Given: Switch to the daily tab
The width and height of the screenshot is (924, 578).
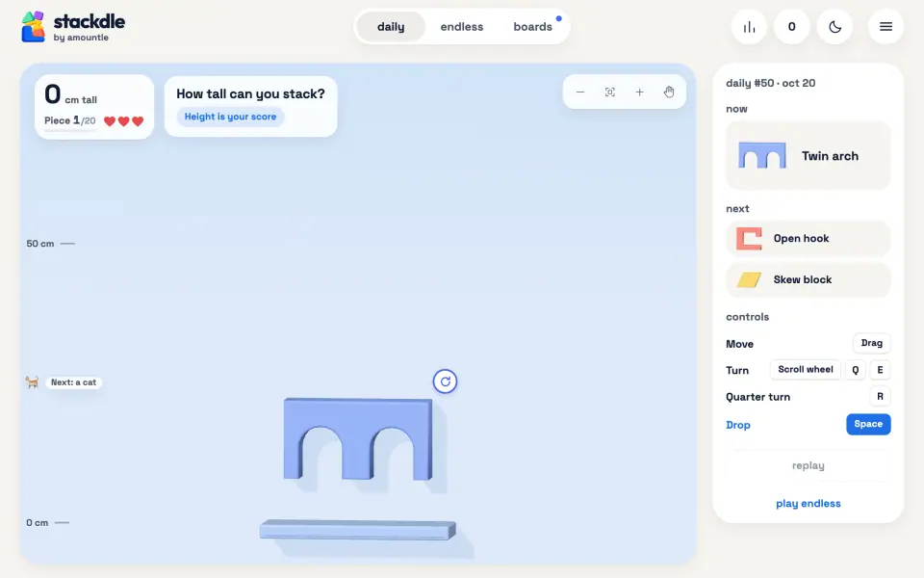Looking at the screenshot, I should tap(391, 27).
